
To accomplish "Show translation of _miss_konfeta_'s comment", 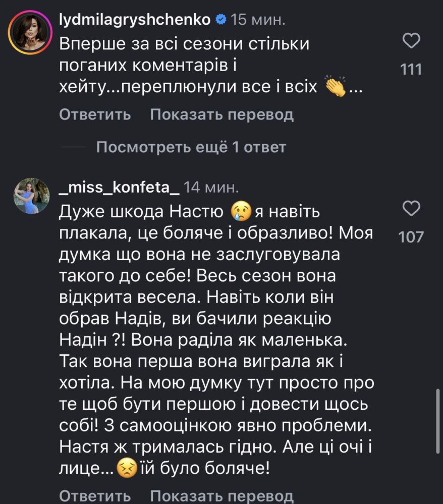I will (x=221, y=495).
